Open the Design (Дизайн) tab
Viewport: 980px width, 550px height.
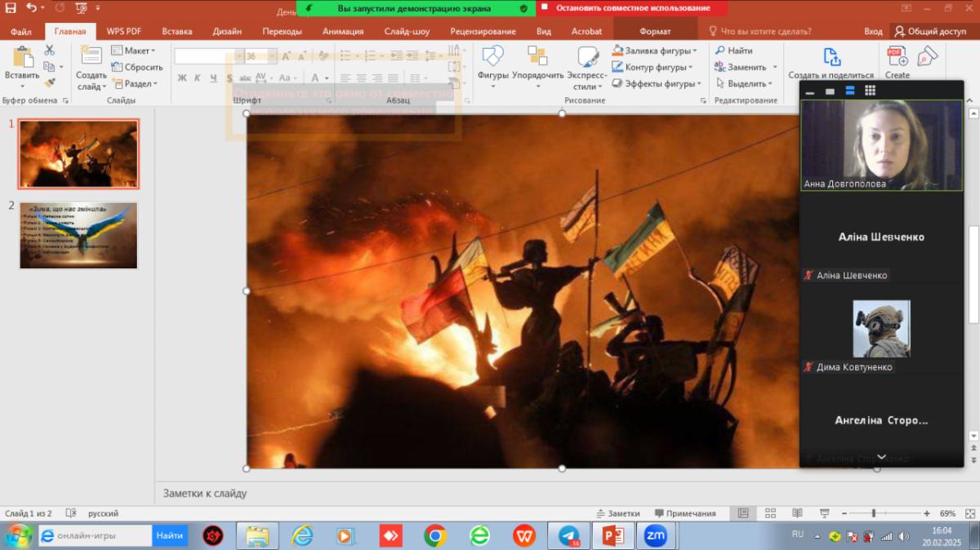click(227, 32)
